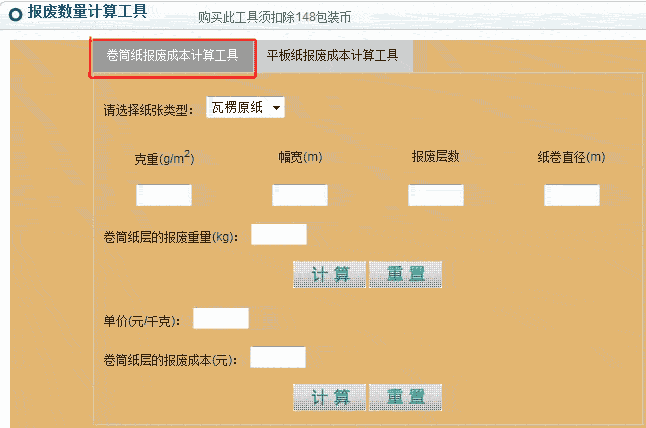
Task: Switch to the 卷筒纸报废成本计算工具 tab
Action: (x=173, y=57)
